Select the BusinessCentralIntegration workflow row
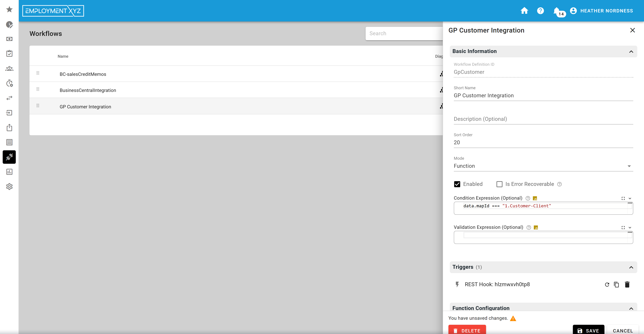 coord(236,90)
